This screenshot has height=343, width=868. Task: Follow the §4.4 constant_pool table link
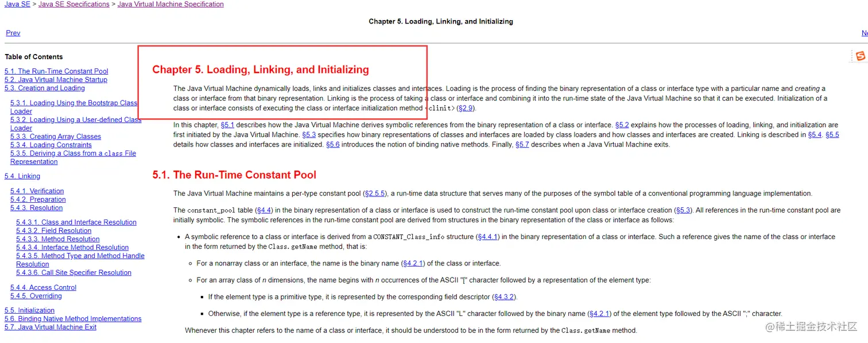(x=264, y=210)
